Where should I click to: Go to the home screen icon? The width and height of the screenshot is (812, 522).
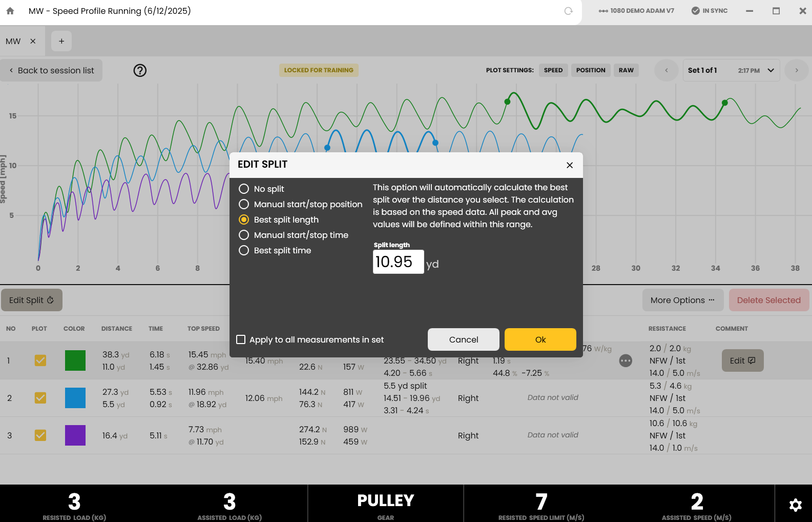click(10, 11)
